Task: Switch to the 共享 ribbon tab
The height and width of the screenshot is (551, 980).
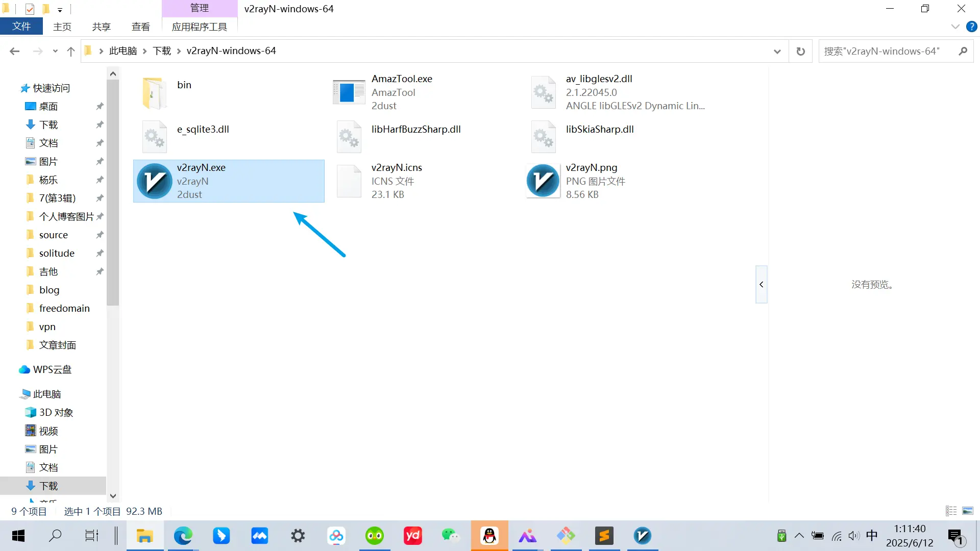Action: coord(101,27)
